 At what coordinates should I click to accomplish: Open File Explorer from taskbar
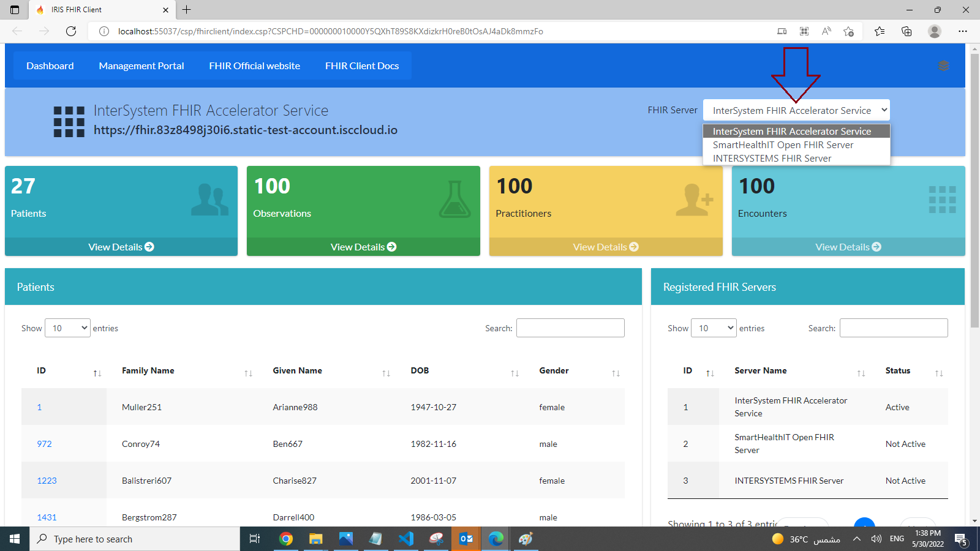tap(315, 539)
